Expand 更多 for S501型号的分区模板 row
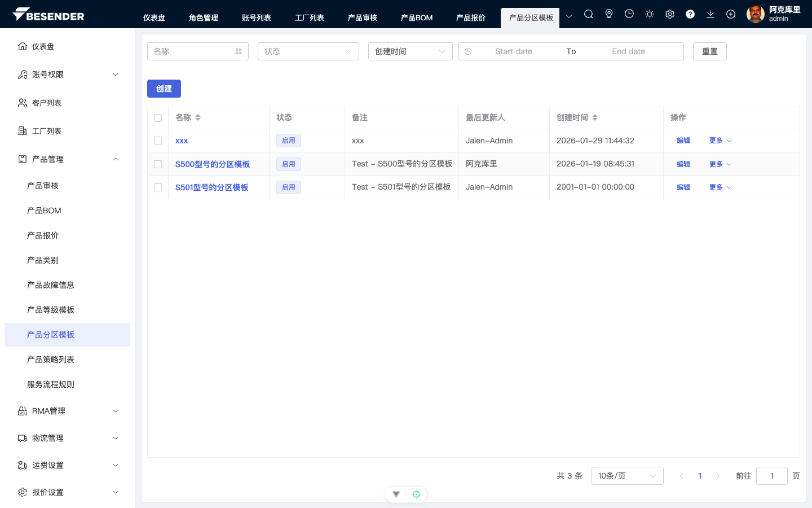Screen dimensions: 812x508 [721, 187]
